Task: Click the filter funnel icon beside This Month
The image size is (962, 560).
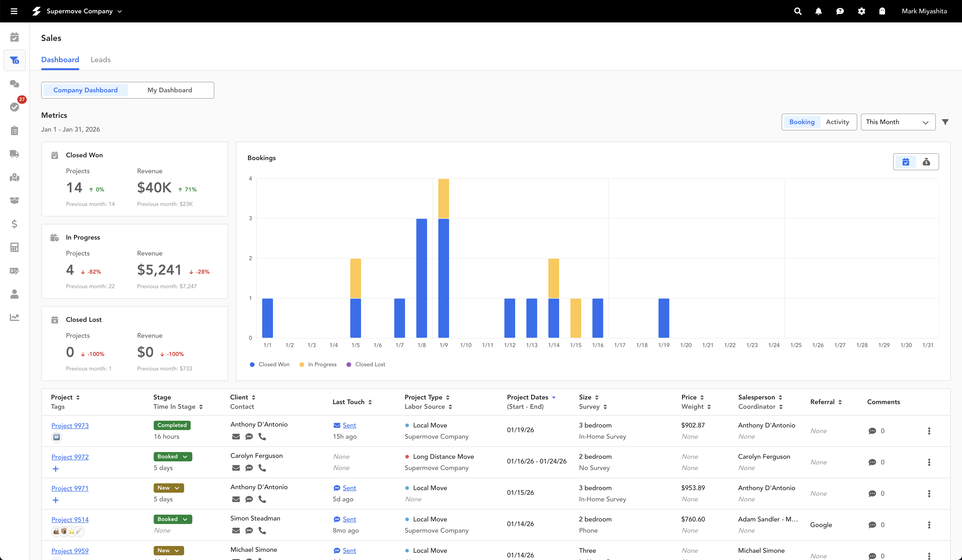Action: [x=945, y=122]
